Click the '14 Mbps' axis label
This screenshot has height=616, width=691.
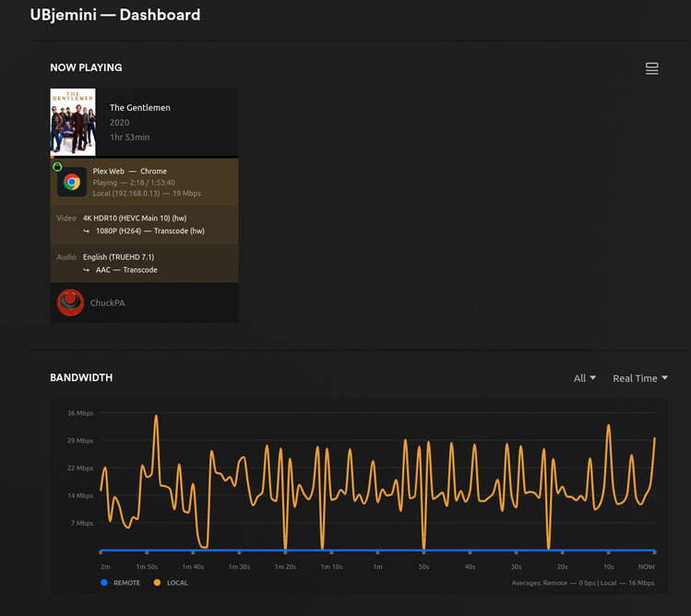coord(80,496)
